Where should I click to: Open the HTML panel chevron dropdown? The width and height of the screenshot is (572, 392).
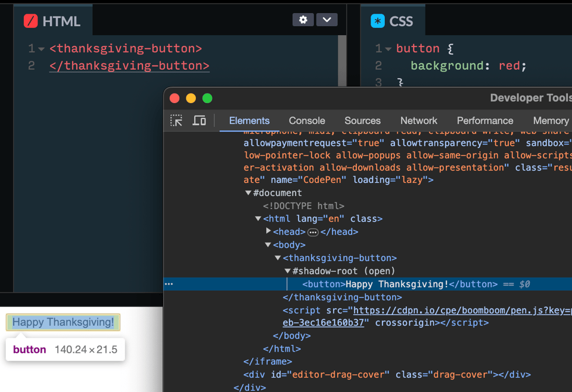(x=327, y=20)
